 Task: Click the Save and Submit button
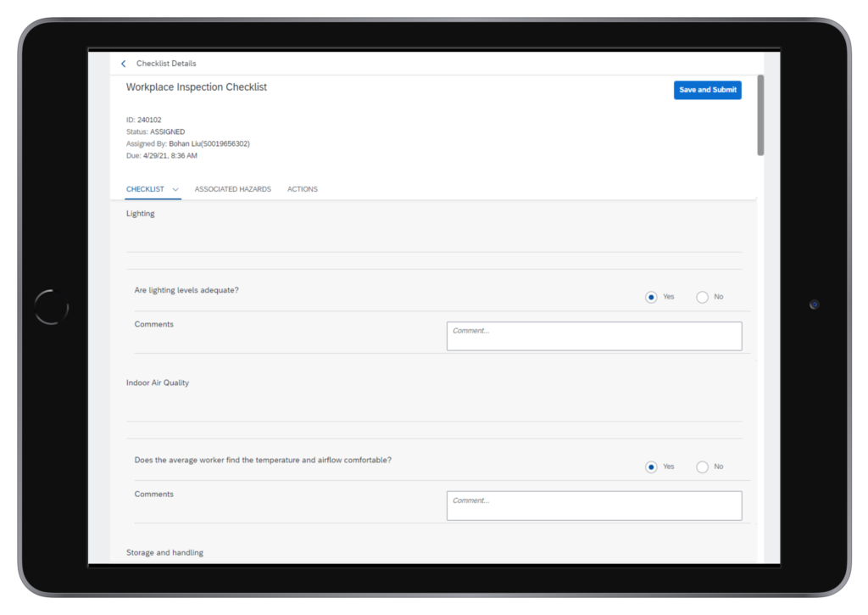pyautogui.click(x=707, y=90)
